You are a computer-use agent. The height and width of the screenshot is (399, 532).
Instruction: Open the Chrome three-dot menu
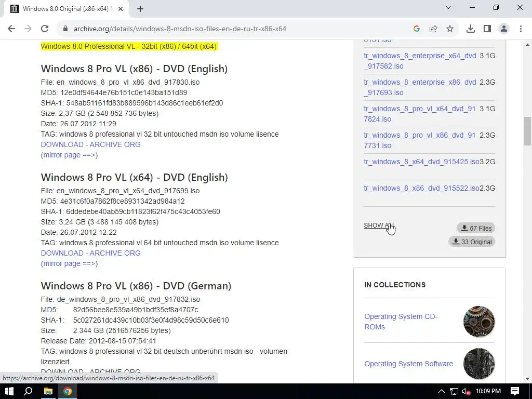(x=521, y=29)
